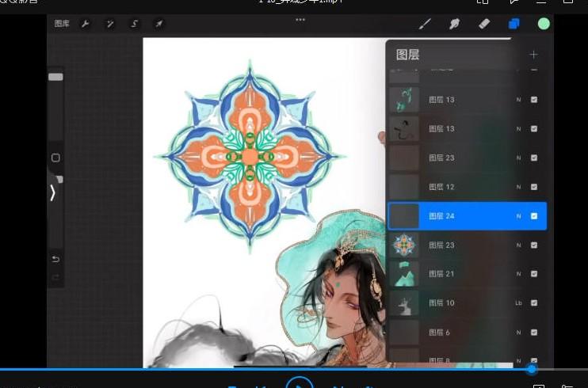
Task: Toggle visibility checkbox of layer 图层 10
Action: click(x=534, y=302)
